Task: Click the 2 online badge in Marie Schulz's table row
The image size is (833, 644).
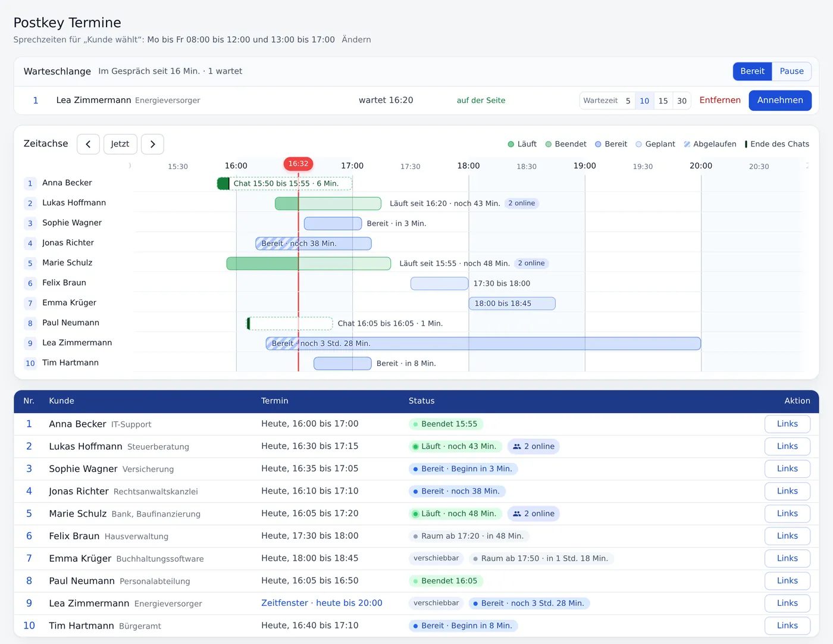Action: [533, 514]
